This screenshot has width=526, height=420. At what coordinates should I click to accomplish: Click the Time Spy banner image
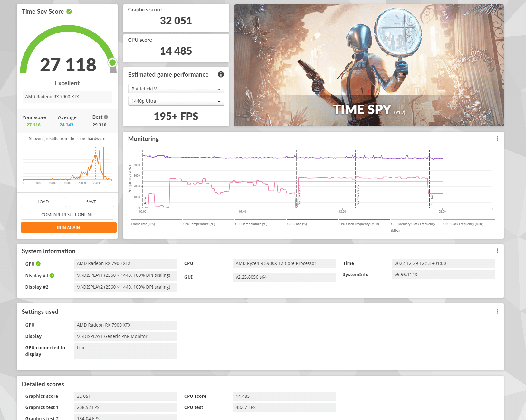[369, 65]
